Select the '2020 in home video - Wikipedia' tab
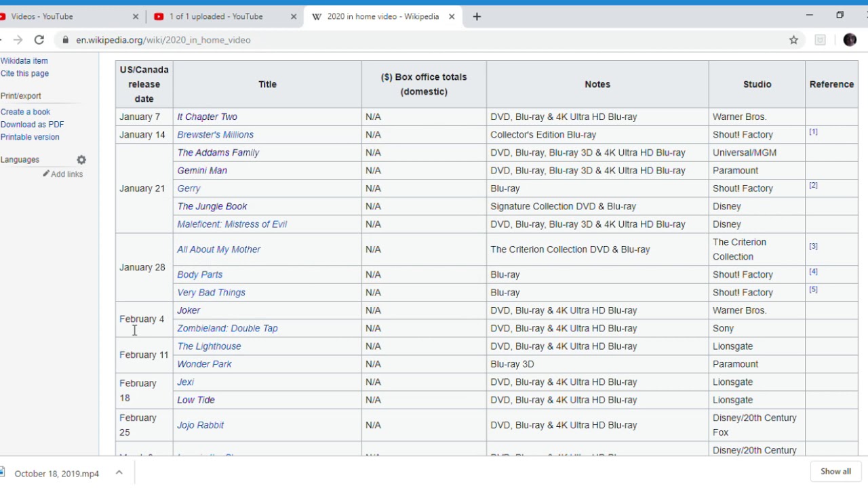868x488 pixels. [x=383, y=16]
